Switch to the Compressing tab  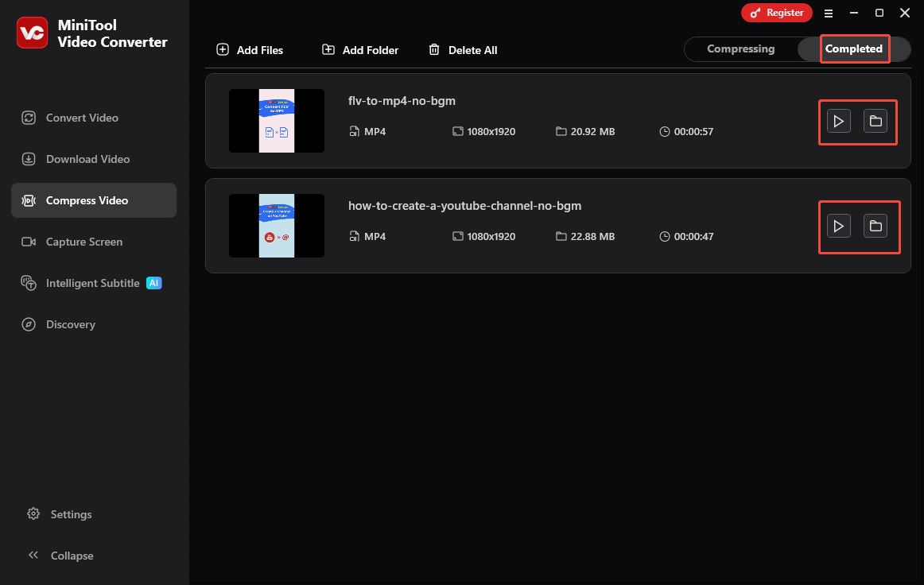[x=741, y=48]
